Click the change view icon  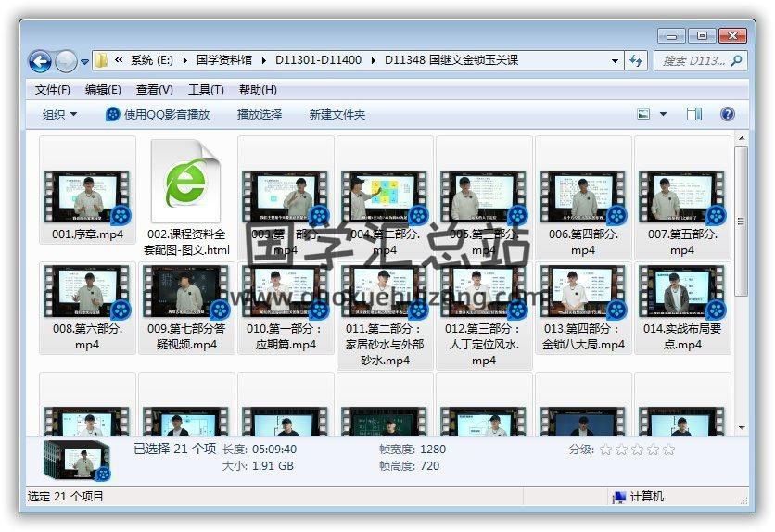click(x=644, y=114)
